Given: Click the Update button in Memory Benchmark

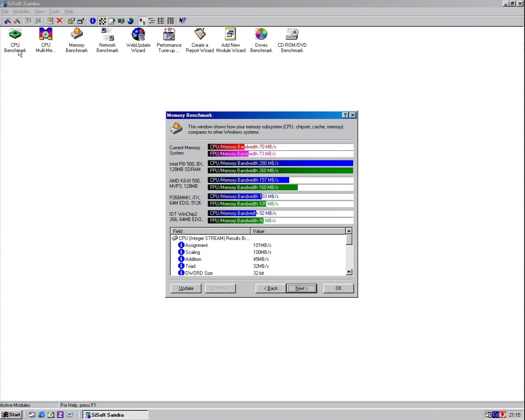Looking at the screenshot, I should point(186,288).
